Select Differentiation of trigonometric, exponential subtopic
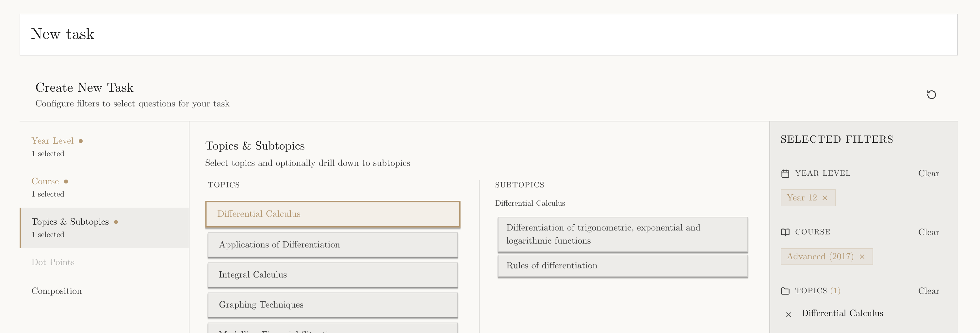 pos(622,234)
